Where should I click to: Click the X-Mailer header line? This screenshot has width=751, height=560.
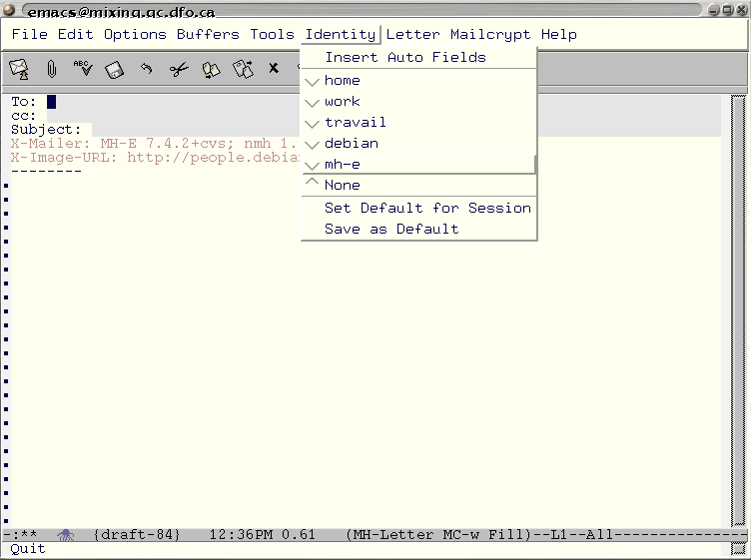155,144
